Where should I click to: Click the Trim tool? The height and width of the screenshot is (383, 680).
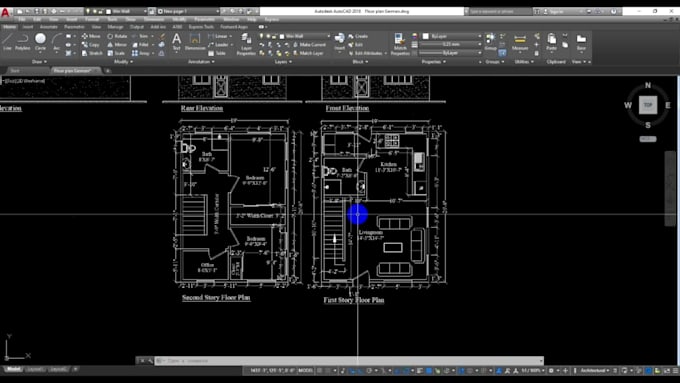point(141,36)
